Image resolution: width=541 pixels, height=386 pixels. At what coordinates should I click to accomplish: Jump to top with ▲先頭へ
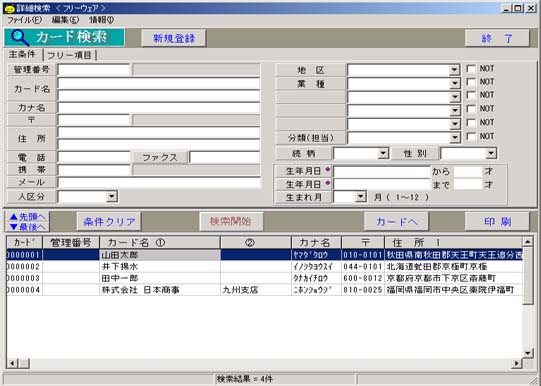27,217
